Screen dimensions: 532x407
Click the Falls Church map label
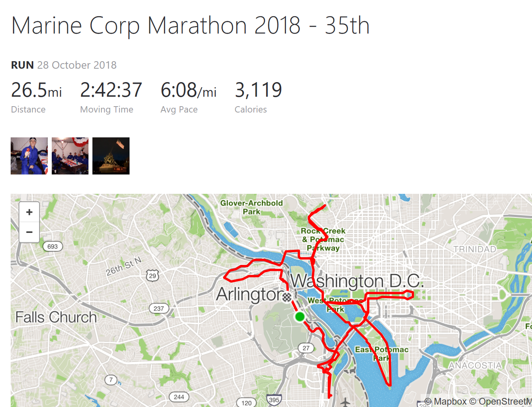56,317
